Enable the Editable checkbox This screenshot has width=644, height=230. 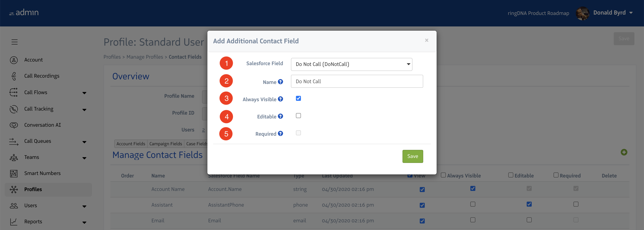coord(298,116)
